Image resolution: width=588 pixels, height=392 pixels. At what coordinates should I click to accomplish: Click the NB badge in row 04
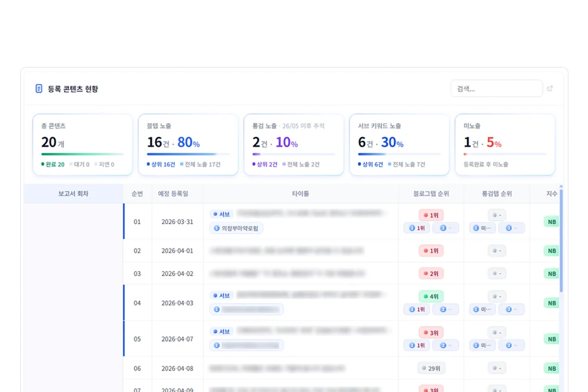552,303
